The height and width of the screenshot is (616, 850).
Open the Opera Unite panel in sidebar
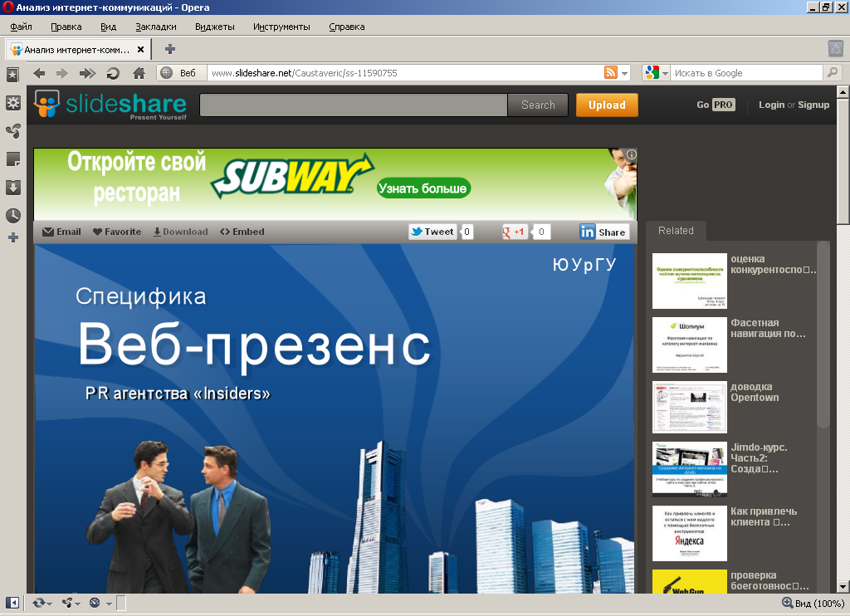(13, 130)
